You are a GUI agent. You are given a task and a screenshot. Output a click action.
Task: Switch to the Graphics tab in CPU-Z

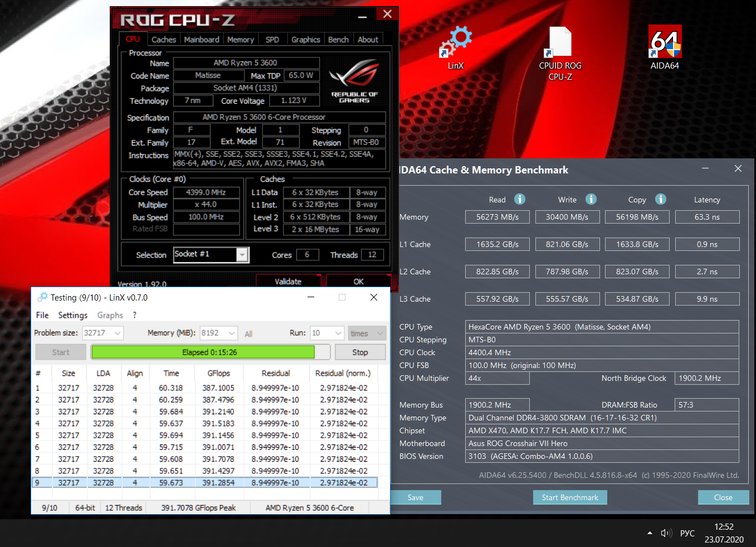(306, 40)
